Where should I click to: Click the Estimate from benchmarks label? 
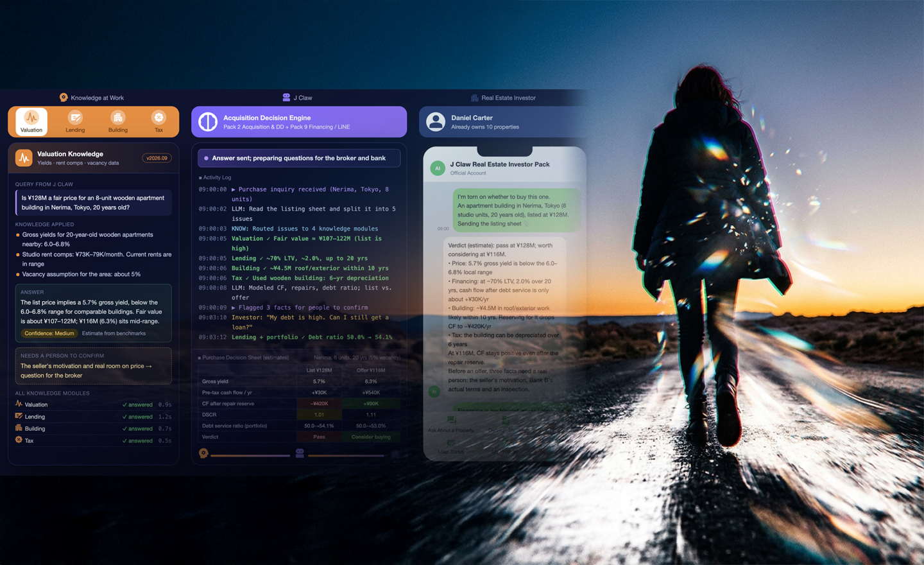pos(114,333)
